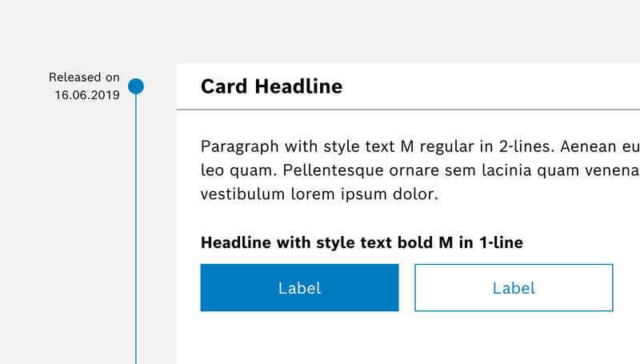Screen dimensions: 640x364
Task: Click the word "Aenean" in the paragraph
Action: click(588, 147)
